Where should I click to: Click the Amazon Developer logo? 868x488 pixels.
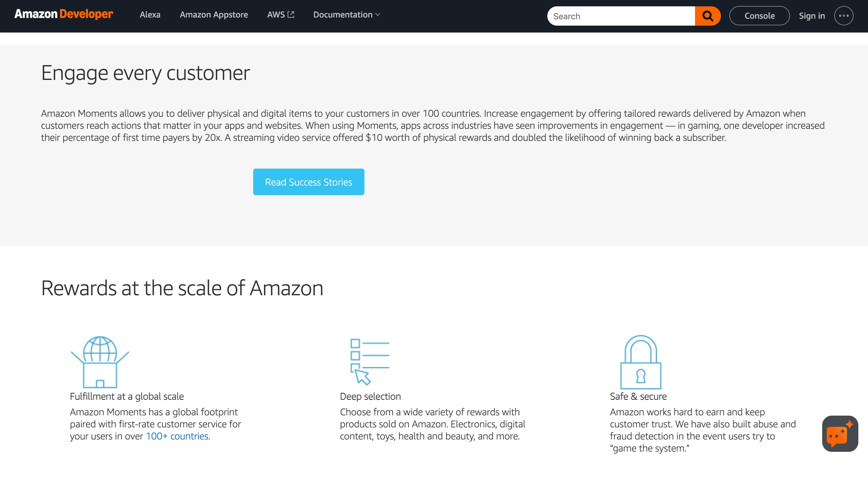(x=63, y=14)
